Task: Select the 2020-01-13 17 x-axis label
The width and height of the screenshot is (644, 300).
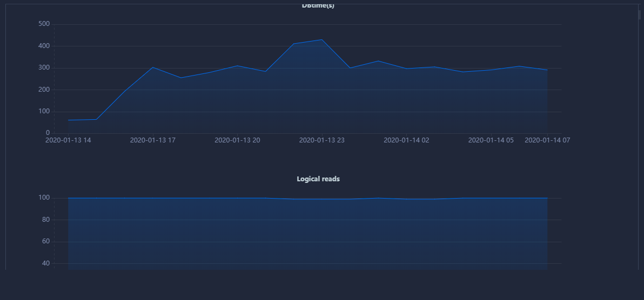Action: tap(153, 140)
